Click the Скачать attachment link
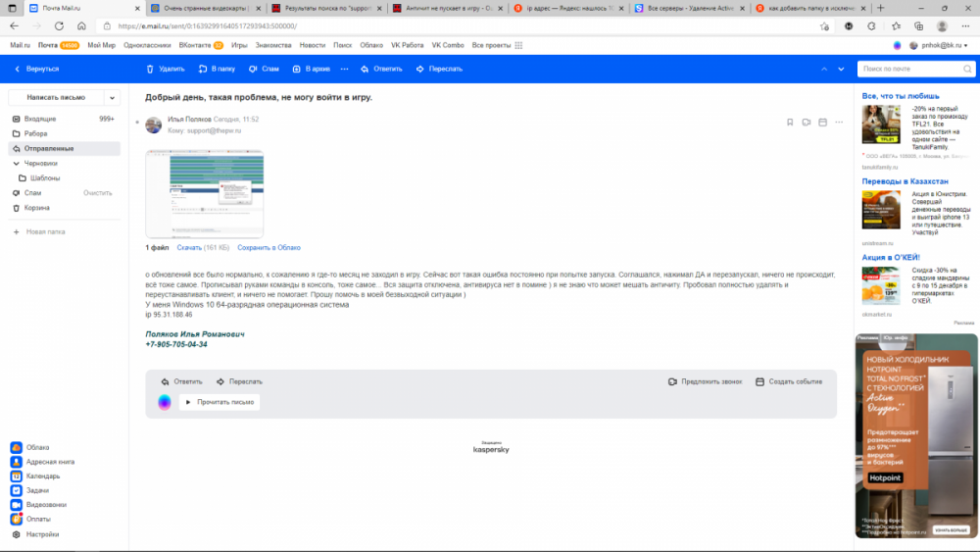Viewport: 980px width, 552px height. point(189,248)
